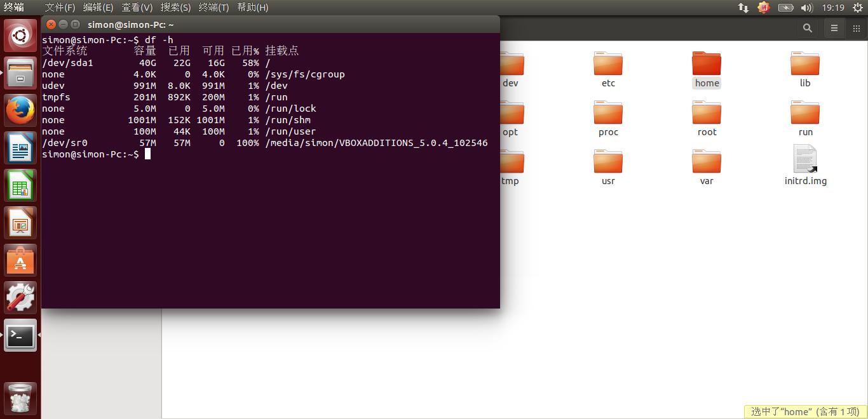Screen dimensions: 868x419
Task: Select the etc folder
Action: tap(608, 69)
